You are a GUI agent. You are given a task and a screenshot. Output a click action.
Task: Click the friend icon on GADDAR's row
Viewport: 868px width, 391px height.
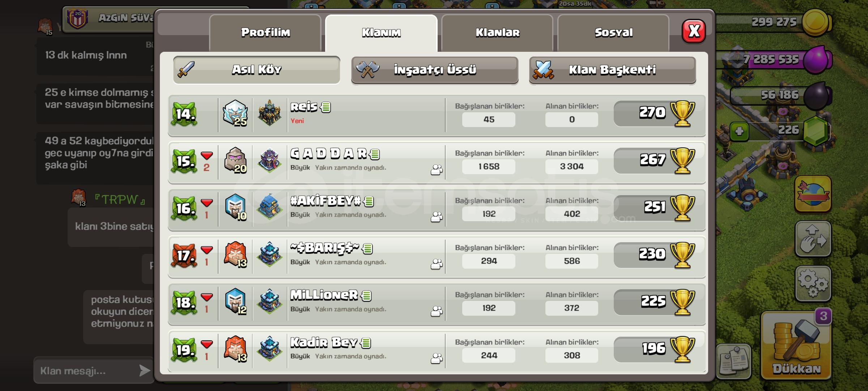coord(437,169)
